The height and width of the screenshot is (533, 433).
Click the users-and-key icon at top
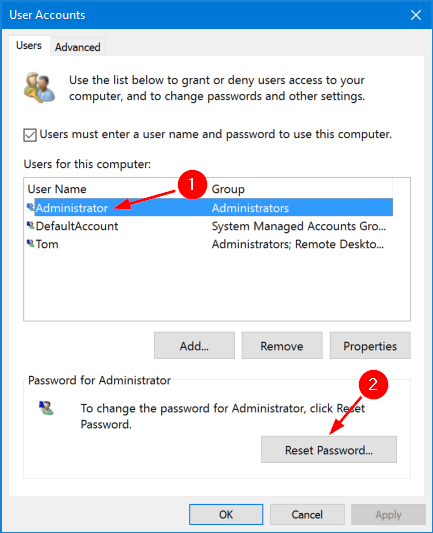click(39, 87)
